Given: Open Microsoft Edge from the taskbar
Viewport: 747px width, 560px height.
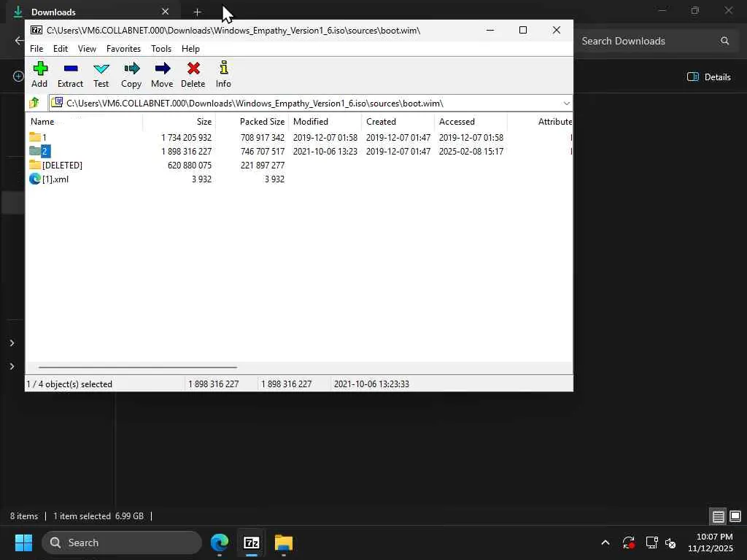Looking at the screenshot, I should 220,542.
